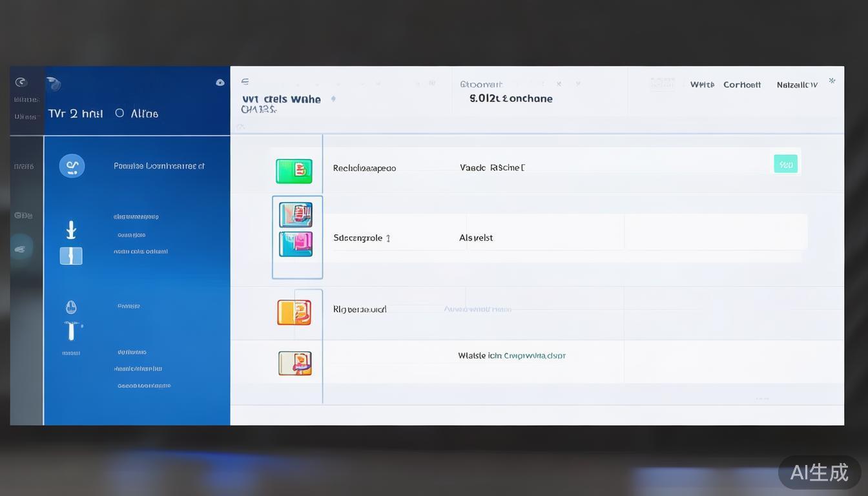
Task: Click the Vaade Rlschef entry
Action: pos(492,167)
